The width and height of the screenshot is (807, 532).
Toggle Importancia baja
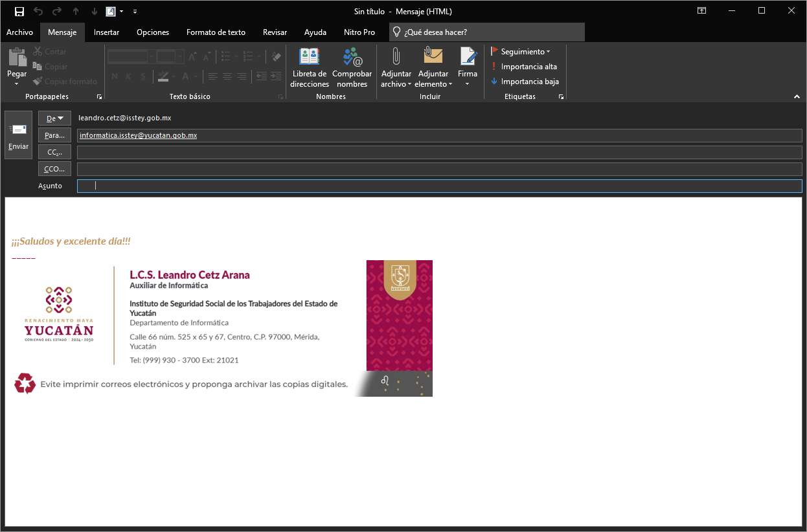point(524,82)
